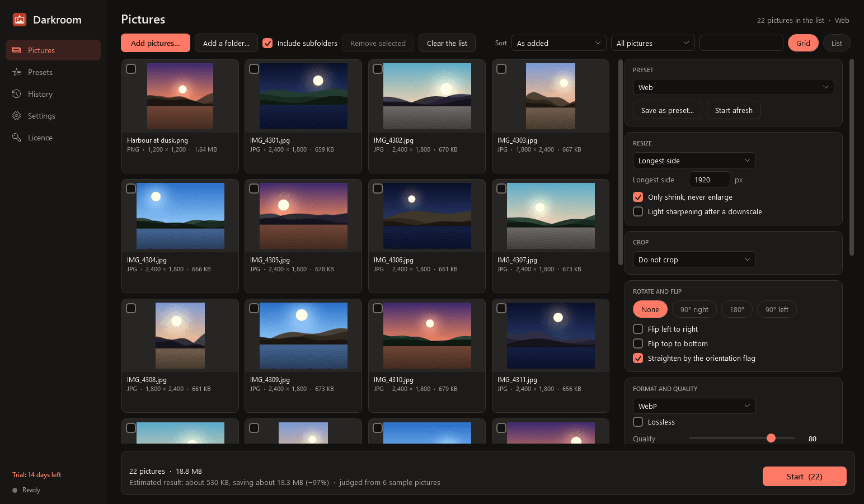This screenshot has height=504, width=864.
Task: Enable Lossless WebP option
Action: point(638,422)
